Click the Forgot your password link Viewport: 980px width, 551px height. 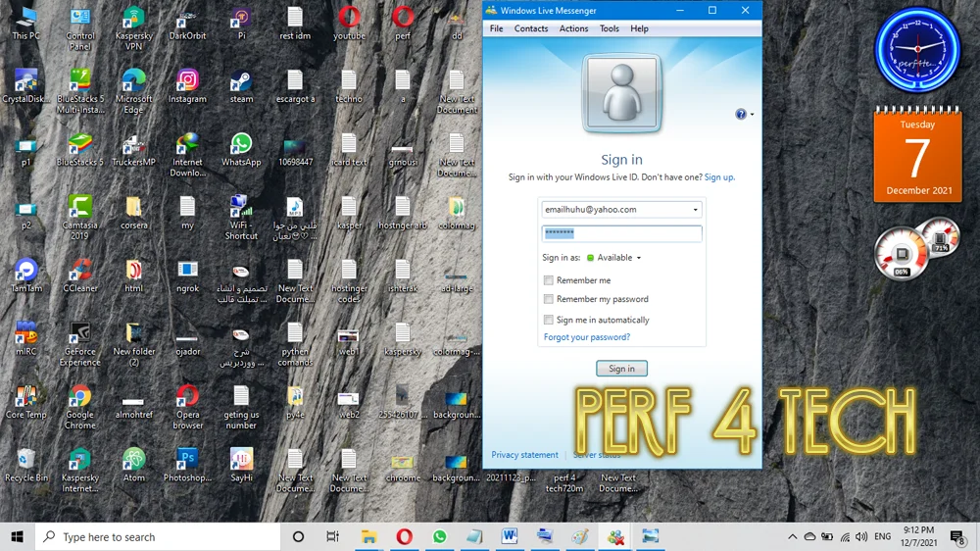(x=587, y=337)
